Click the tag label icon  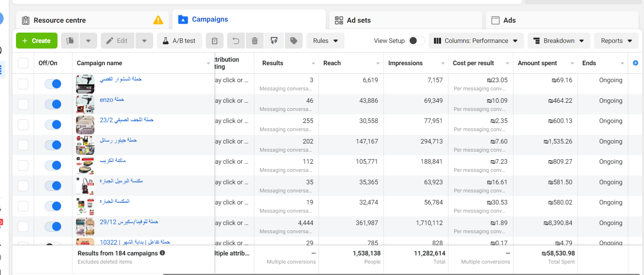[293, 41]
